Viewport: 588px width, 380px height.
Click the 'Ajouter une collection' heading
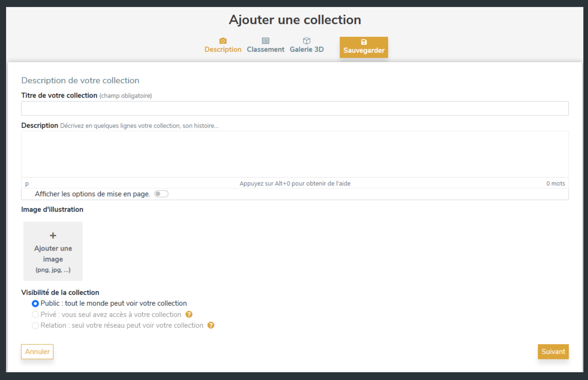[295, 20]
